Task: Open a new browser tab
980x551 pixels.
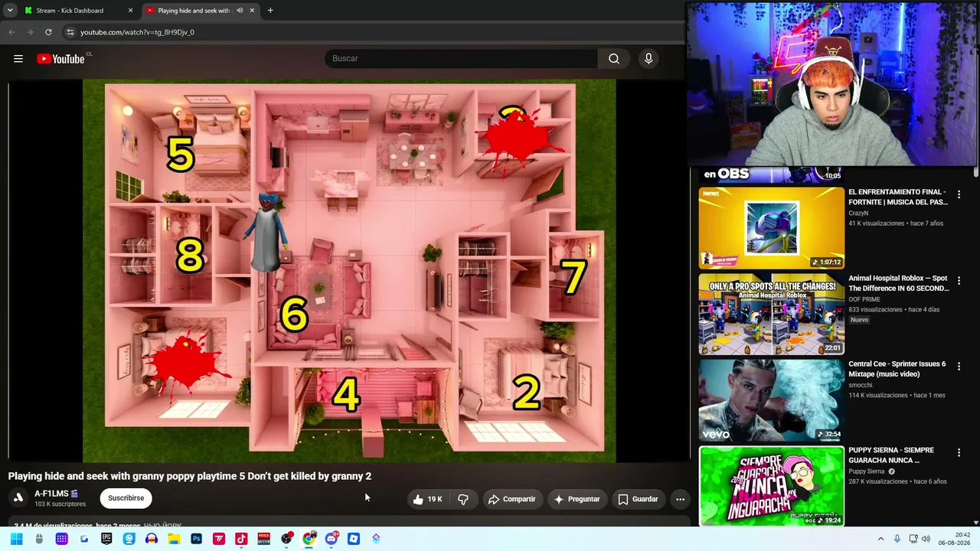Action: tap(270, 11)
